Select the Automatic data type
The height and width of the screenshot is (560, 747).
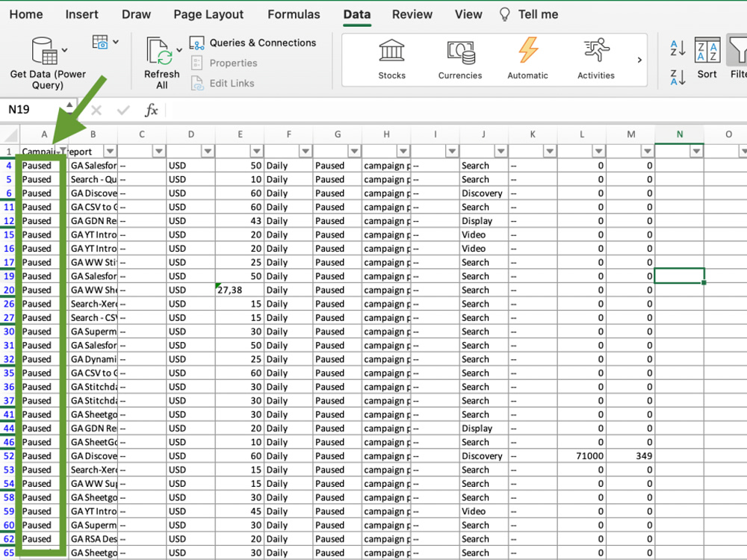pyautogui.click(x=527, y=60)
